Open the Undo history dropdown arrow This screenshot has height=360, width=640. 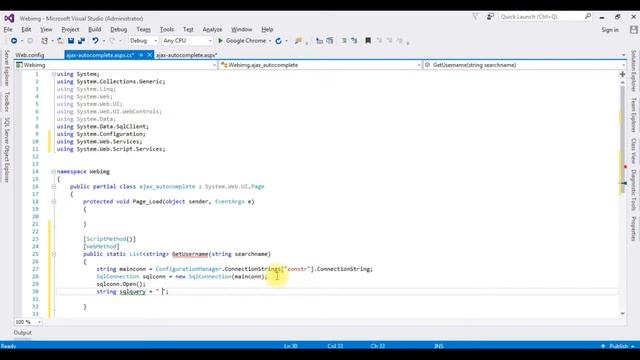tap(104, 41)
